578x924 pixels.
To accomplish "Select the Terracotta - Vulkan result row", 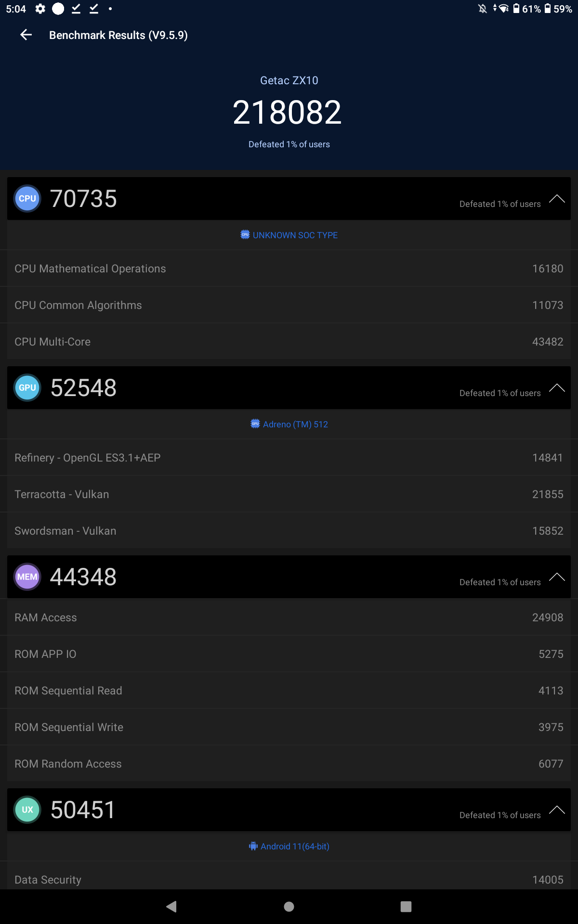I will coord(289,494).
